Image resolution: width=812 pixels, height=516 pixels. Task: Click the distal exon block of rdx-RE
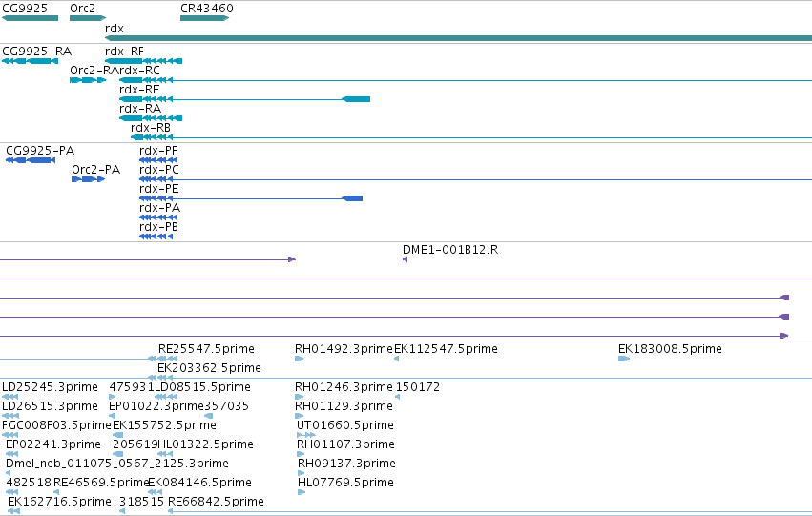(x=356, y=99)
